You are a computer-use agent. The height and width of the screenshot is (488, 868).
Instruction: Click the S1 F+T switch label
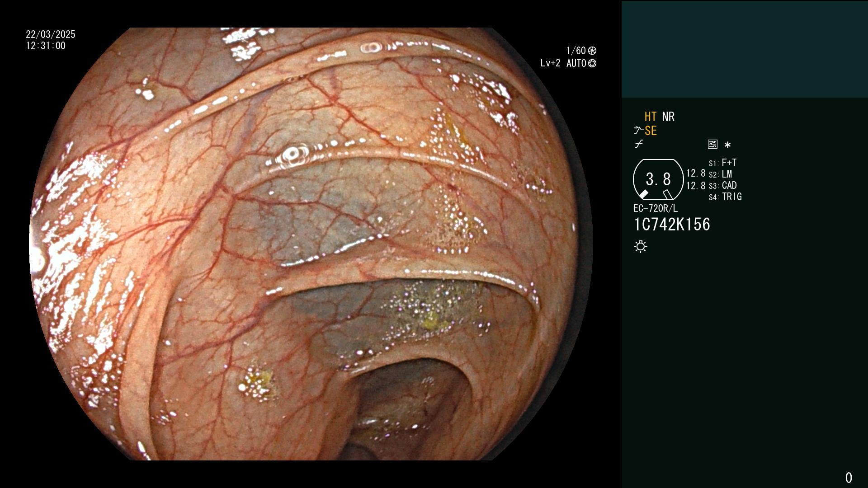(x=722, y=163)
